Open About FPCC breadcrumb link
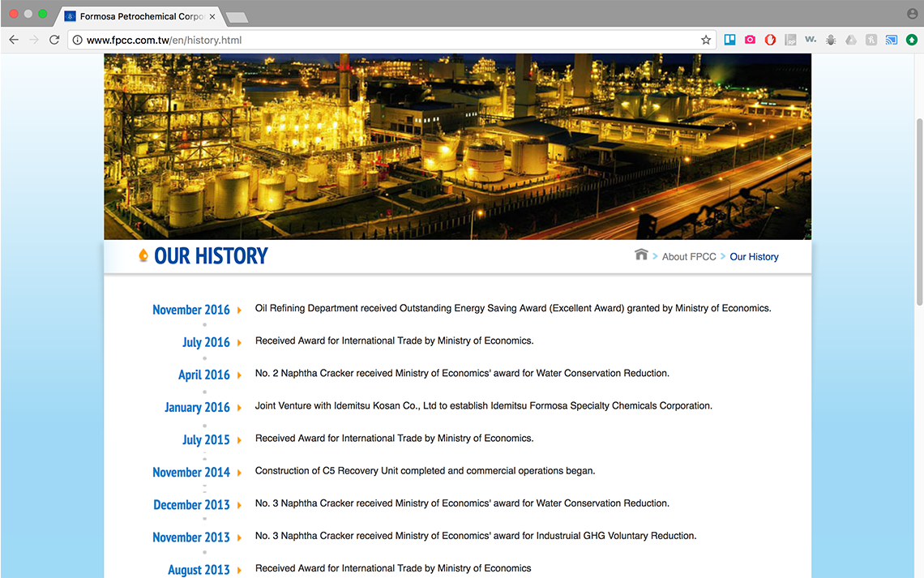The width and height of the screenshot is (924, 578). tap(689, 257)
